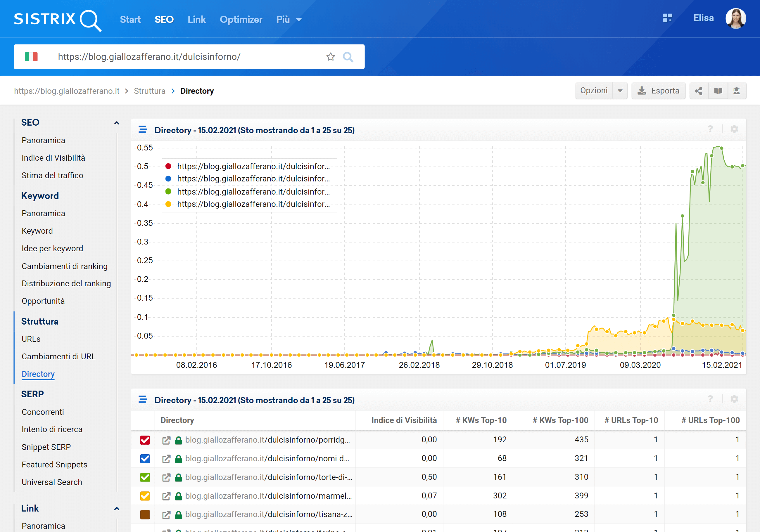The image size is (760, 532).
Task: Click username Elisa in header
Action: (703, 18)
